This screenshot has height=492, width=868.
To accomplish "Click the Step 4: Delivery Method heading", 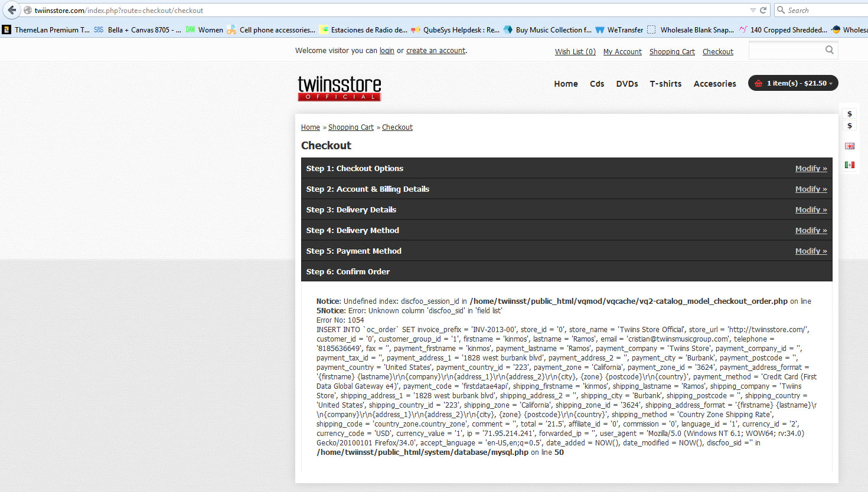I will tap(353, 231).
